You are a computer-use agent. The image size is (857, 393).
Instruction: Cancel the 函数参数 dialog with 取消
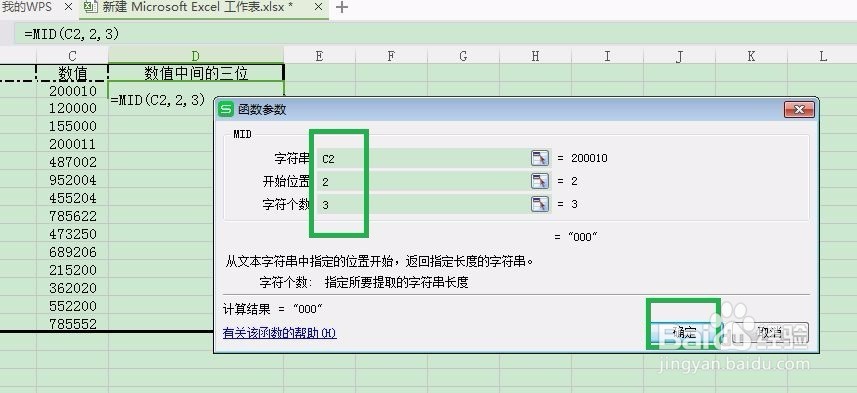pos(771,332)
